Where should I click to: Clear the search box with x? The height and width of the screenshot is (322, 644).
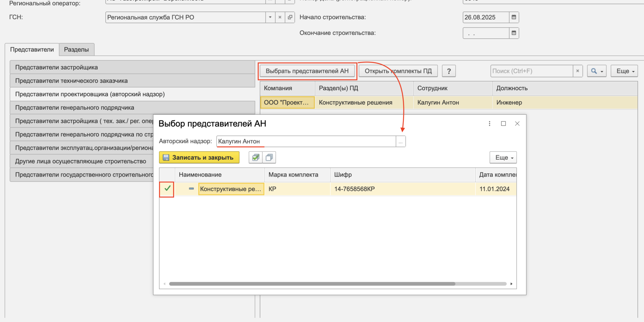578,71
